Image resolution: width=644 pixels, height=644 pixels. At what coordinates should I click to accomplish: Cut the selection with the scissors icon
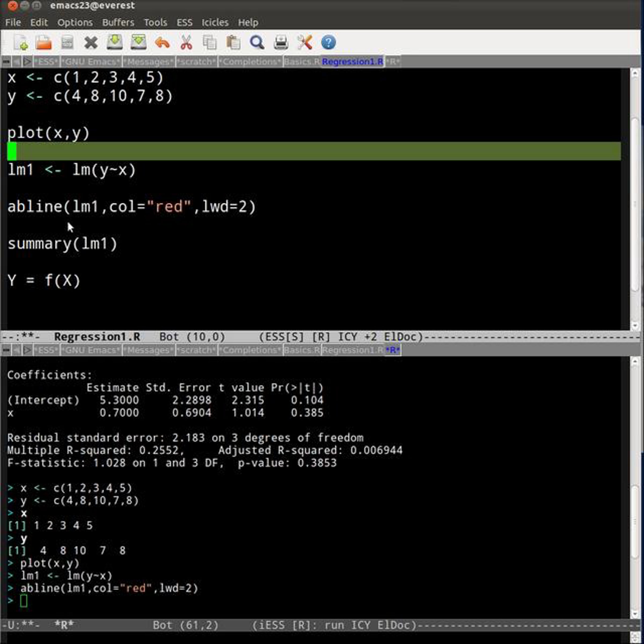[186, 43]
